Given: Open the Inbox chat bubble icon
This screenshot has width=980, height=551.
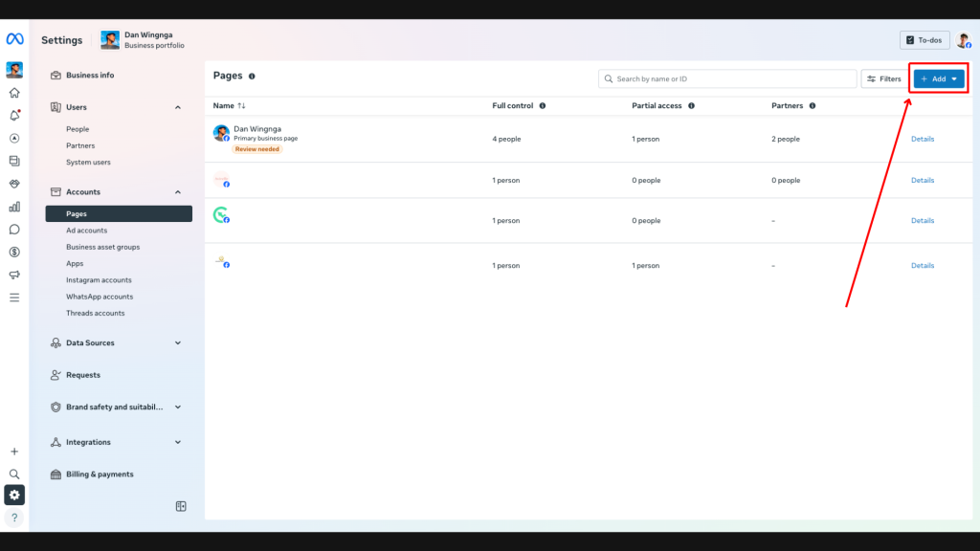Looking at the screenshot, I should 14,230.
